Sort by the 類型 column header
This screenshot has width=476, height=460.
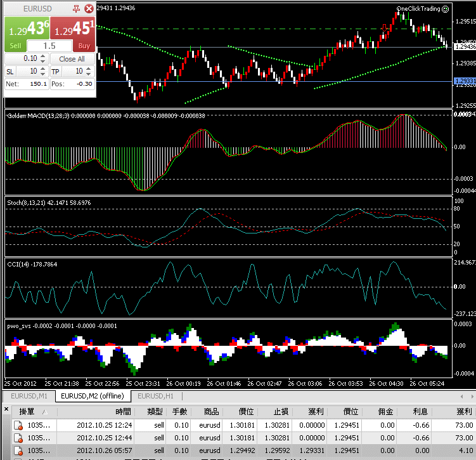click(x=150, y=412)
